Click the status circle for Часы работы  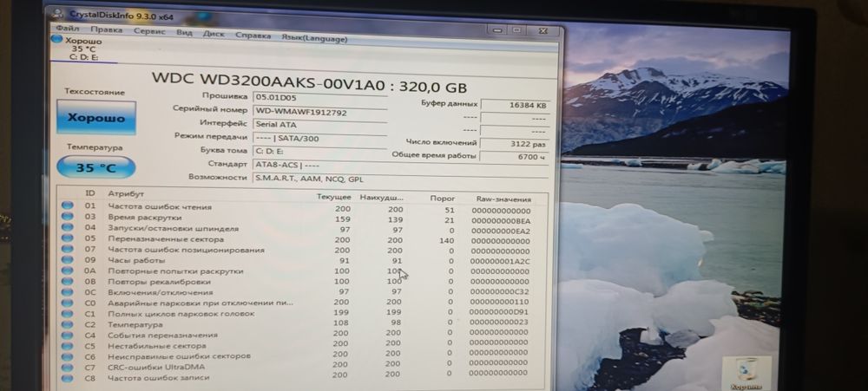pos(67,259)
